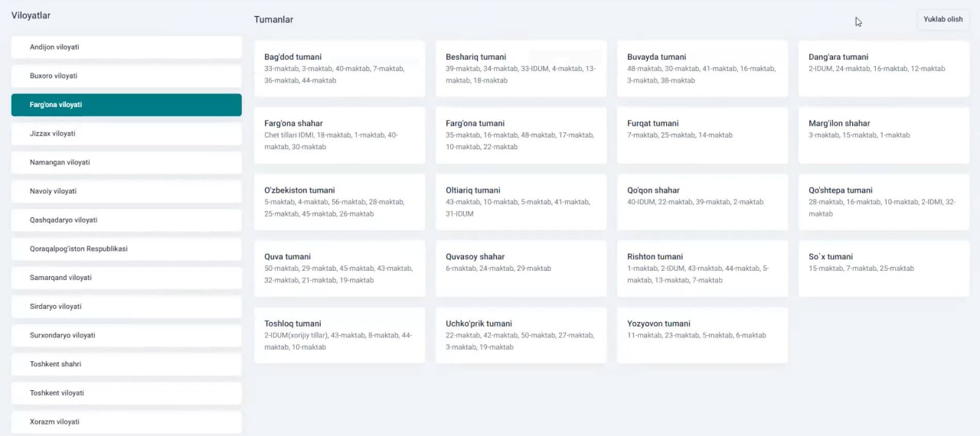The image size is (980, 436).
Task: Select Toshkent shahri in sidebar
Action: (x=126, y=364)
